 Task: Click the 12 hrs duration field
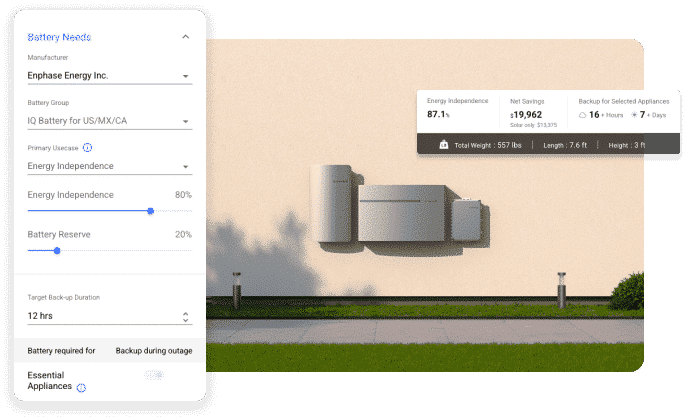(x=100, y=316)
